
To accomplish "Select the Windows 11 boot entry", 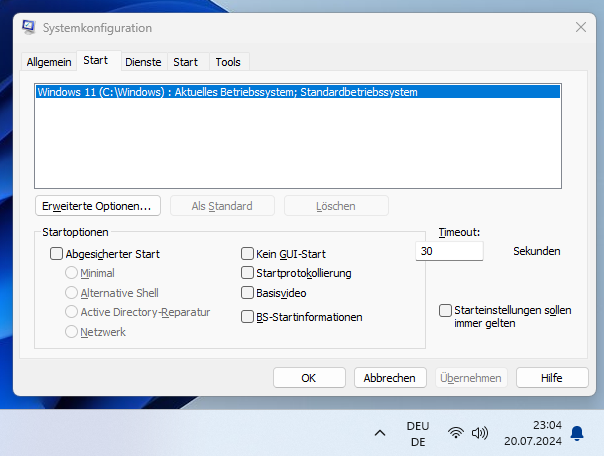I will pyautogui.click(x=298, y=92).
